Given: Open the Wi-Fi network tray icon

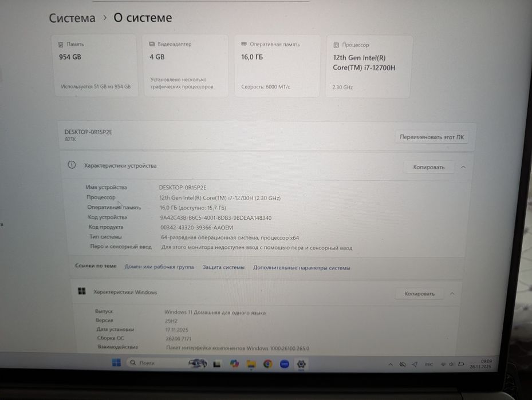Looking at the screenshot, I should point(443,365).
